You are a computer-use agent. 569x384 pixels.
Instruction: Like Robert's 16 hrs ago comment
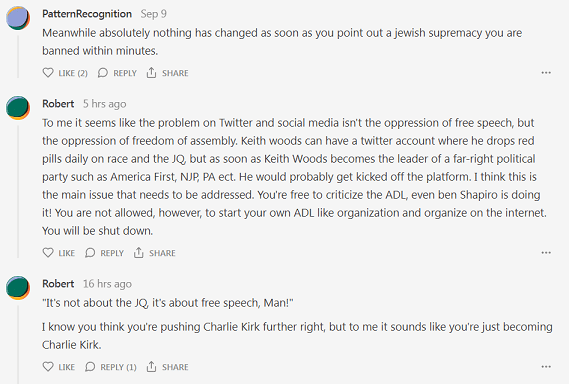(x=48, y=367)
